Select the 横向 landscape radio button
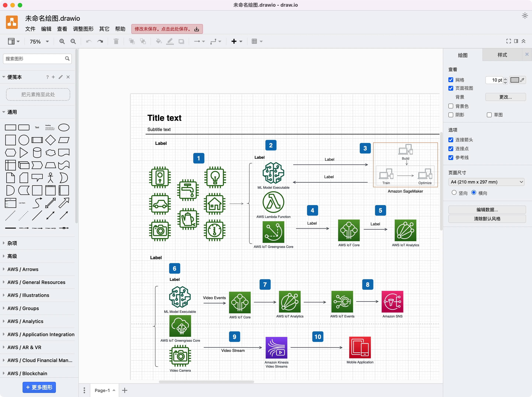The width and height of the screenshot is (532, 397). 474,193
